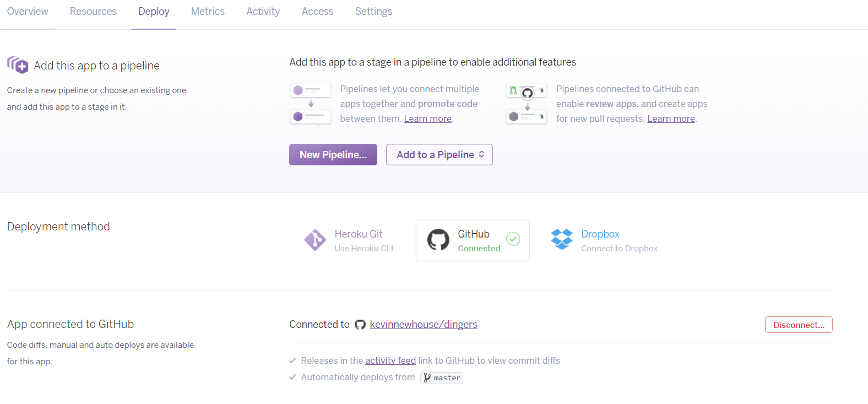868x404 pixels.
Task: Click the GitHub icon next to kevinnewhouse/dingers
Action: pos(361,325)
